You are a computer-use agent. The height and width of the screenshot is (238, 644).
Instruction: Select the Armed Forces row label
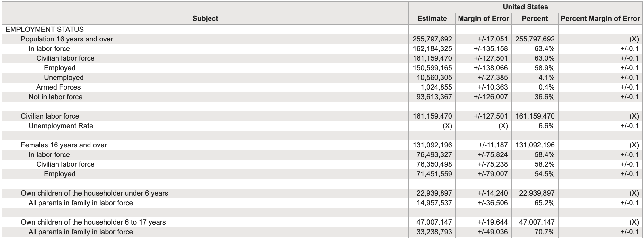pos(58,87)
